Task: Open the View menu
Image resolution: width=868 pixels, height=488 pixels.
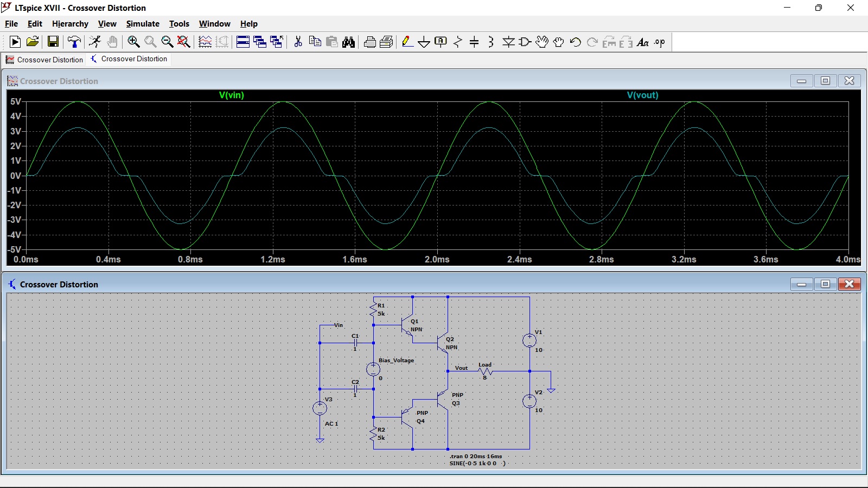Action: (x=107, y=24)
